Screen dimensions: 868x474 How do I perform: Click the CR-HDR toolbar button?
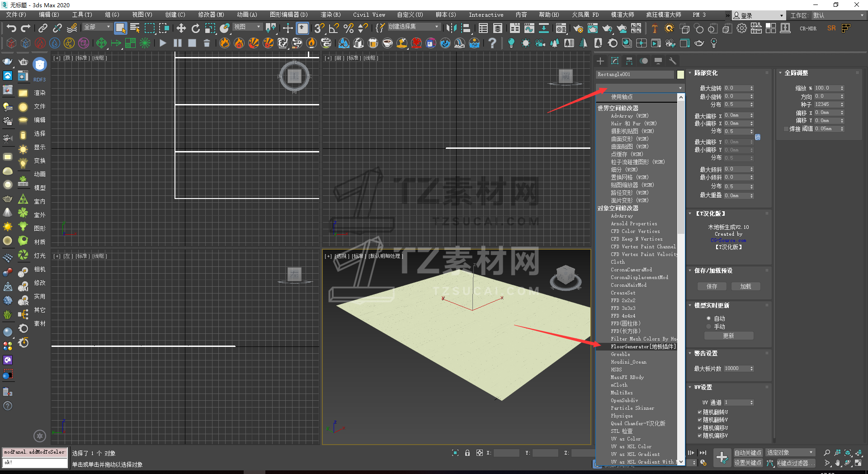(808, 28)
